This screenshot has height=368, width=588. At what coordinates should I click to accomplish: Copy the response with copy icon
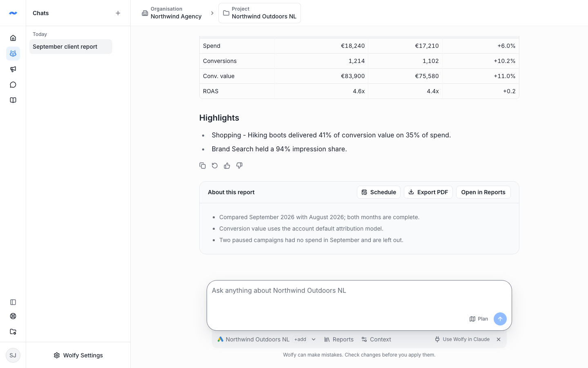click(203, 166)
